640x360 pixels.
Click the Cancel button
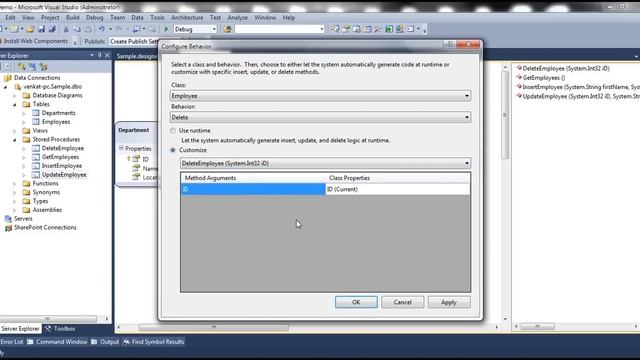[402, 302]
